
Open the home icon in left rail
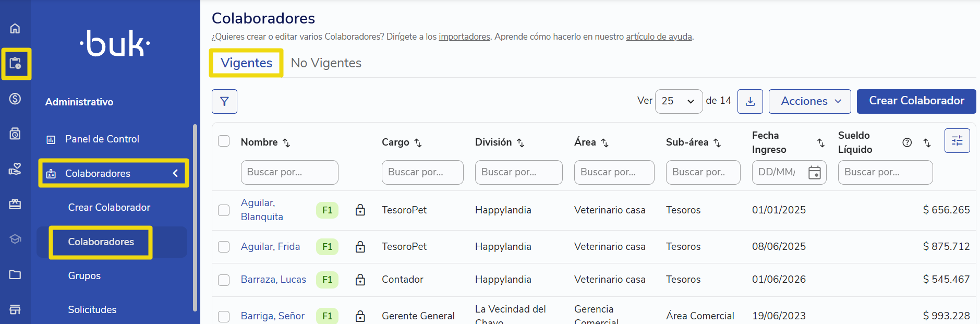click(15, 28)
